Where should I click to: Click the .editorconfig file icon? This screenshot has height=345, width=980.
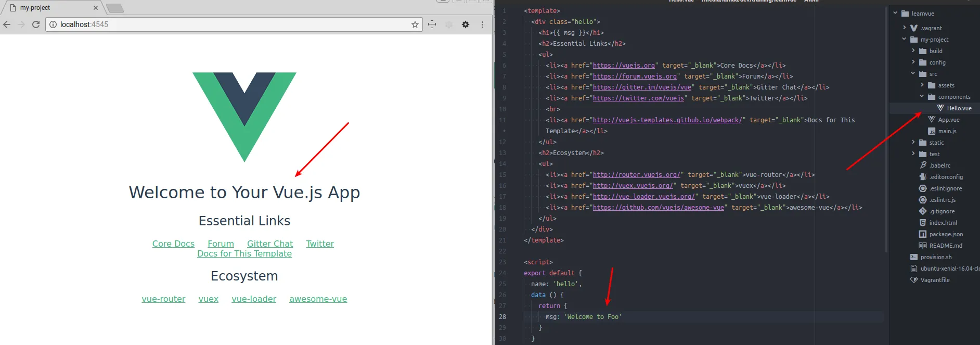pyautogui.click(x=923, y=177)
